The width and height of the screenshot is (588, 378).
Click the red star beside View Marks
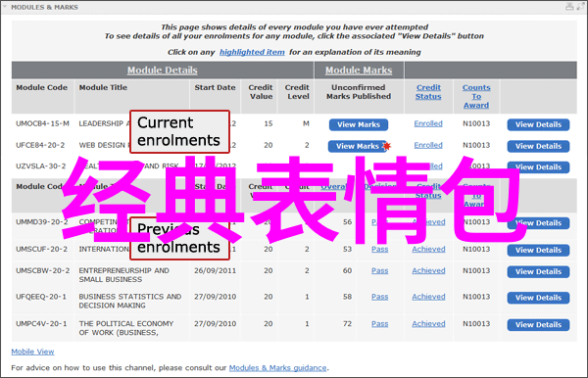click(387, 146)
